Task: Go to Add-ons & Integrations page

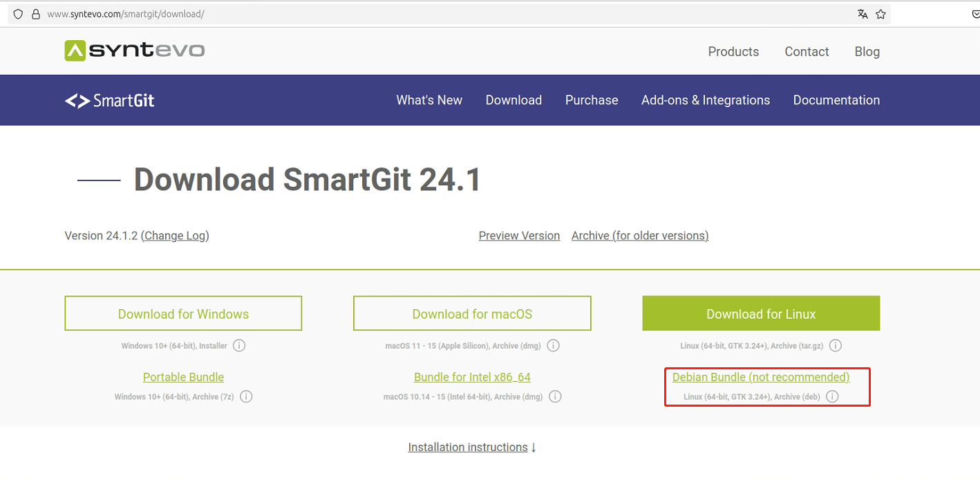Action: 705,100
